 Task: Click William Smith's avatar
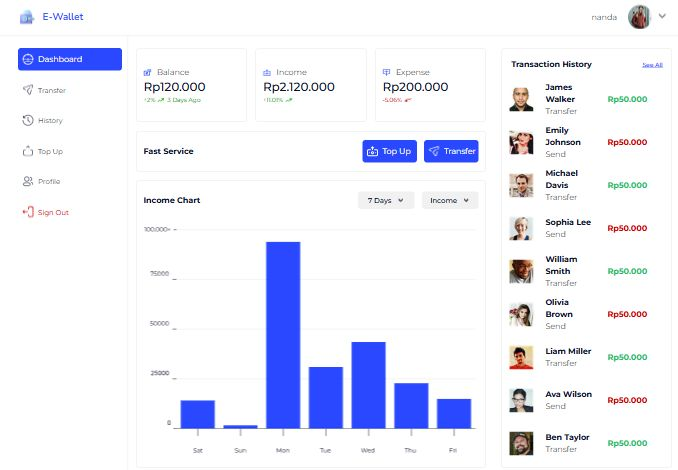521,271
